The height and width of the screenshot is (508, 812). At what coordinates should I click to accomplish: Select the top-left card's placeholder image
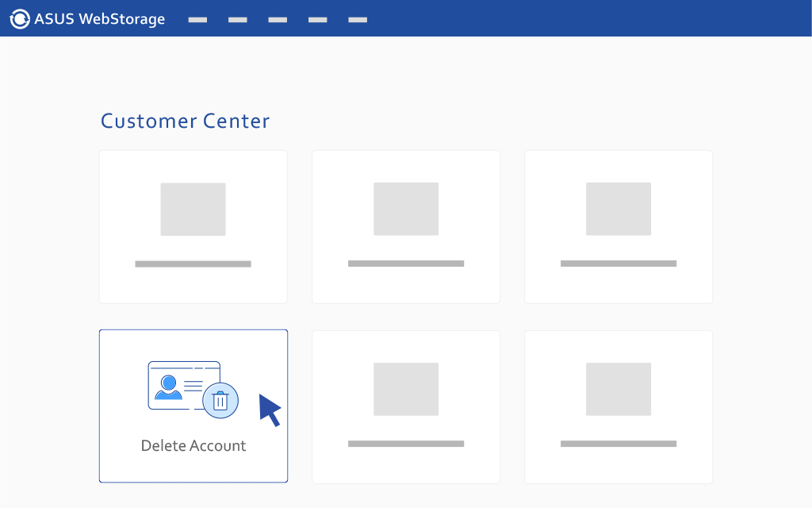193,210
